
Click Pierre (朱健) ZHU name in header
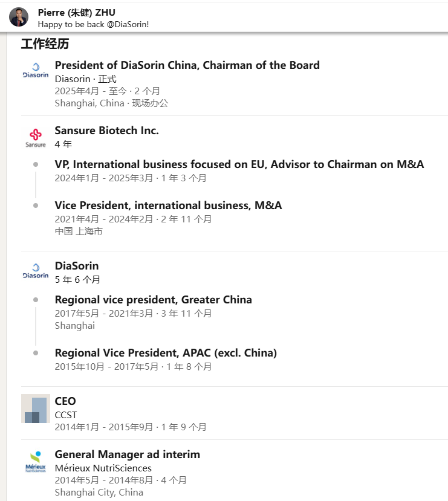(x=76, y=13)
